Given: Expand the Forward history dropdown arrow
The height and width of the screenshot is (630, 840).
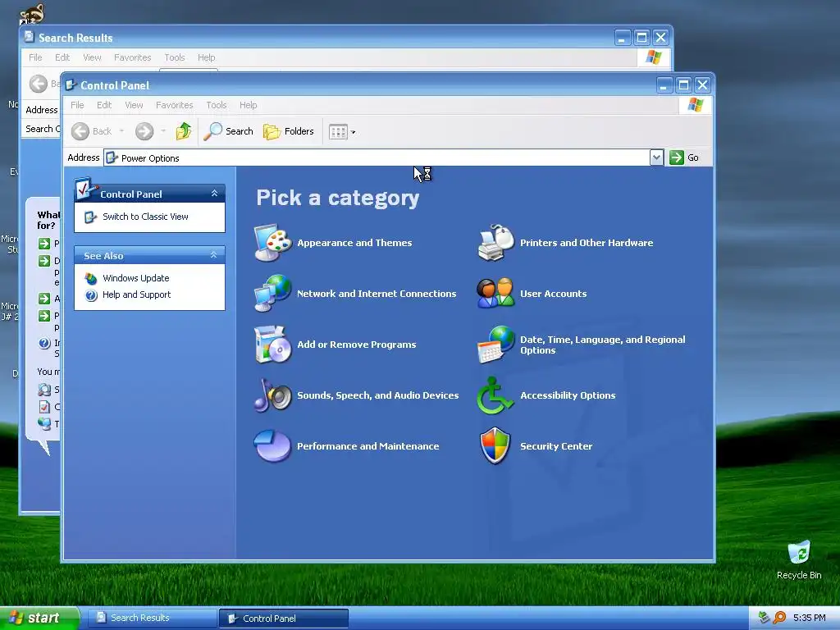Looking at the screenshot, I should click(x=163, y=131).
